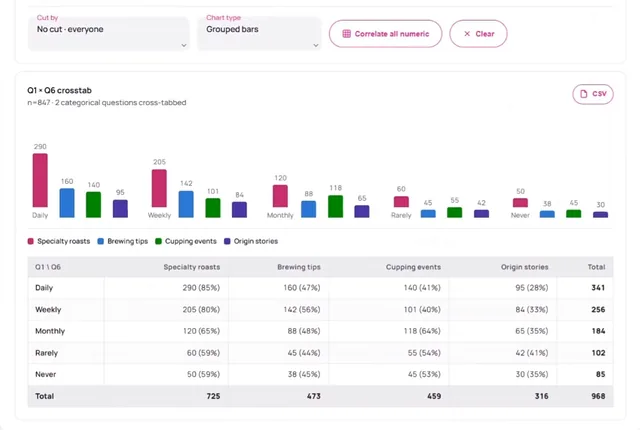Click the Rarely row label in table
The width and height of the screenshot is (640, 430).
coord(47,353)
